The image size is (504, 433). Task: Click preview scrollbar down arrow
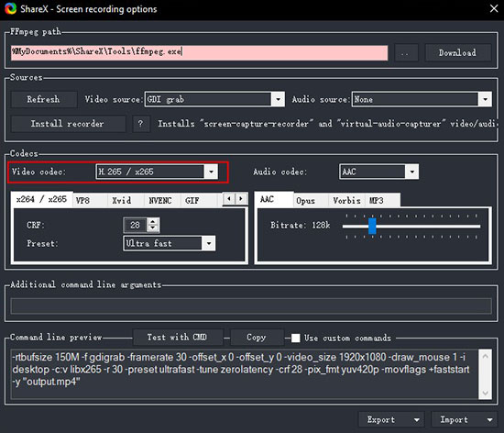coord(486,393)
